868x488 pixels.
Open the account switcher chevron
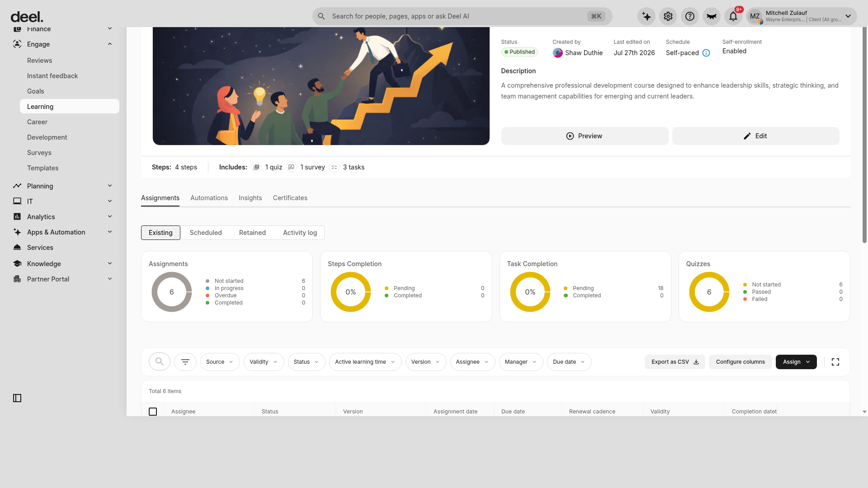pyautogui.click(x=848, y=16)
